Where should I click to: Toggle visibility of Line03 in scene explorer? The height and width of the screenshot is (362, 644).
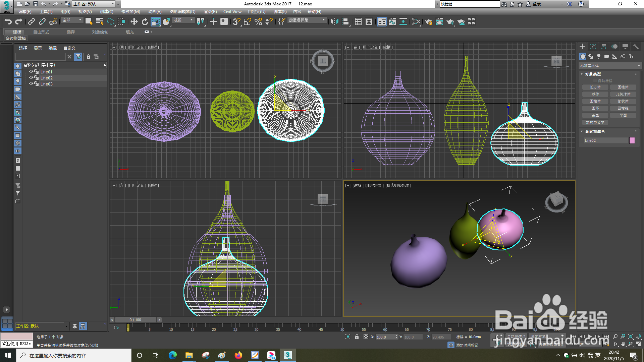31,83
